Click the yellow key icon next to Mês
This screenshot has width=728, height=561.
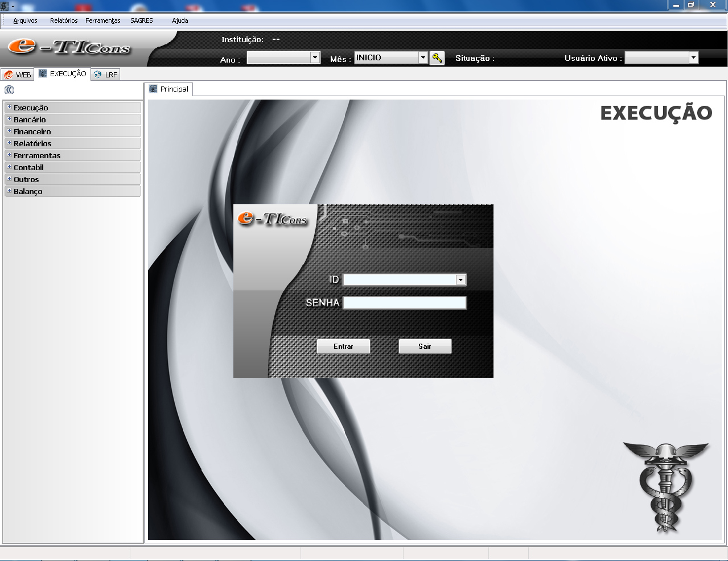437,58
